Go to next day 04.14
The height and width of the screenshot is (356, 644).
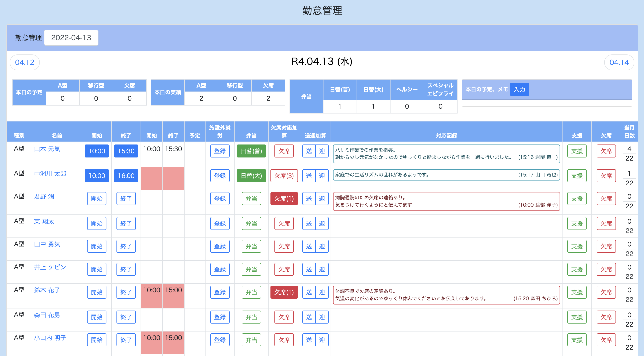619,62
